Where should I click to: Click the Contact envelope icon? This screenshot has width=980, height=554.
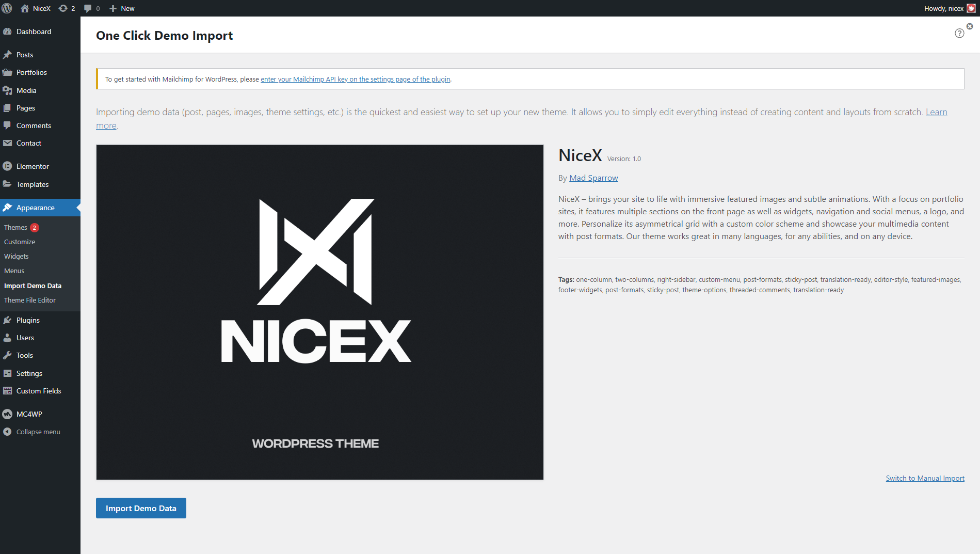[7, 143]
